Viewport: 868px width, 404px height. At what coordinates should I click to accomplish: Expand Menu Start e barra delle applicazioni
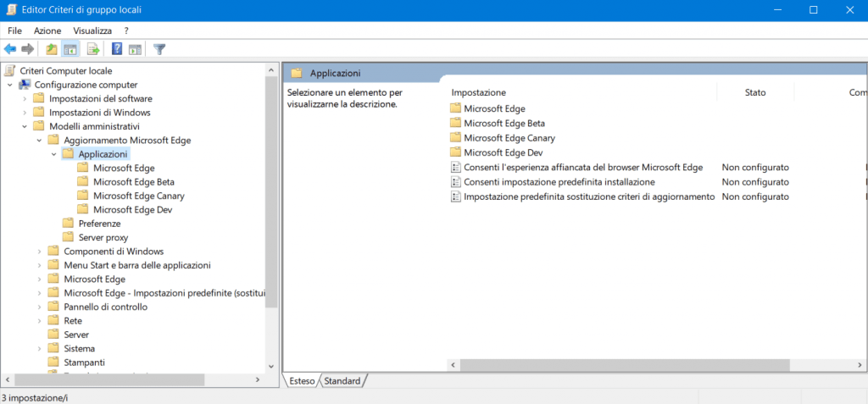coord(39,265)
